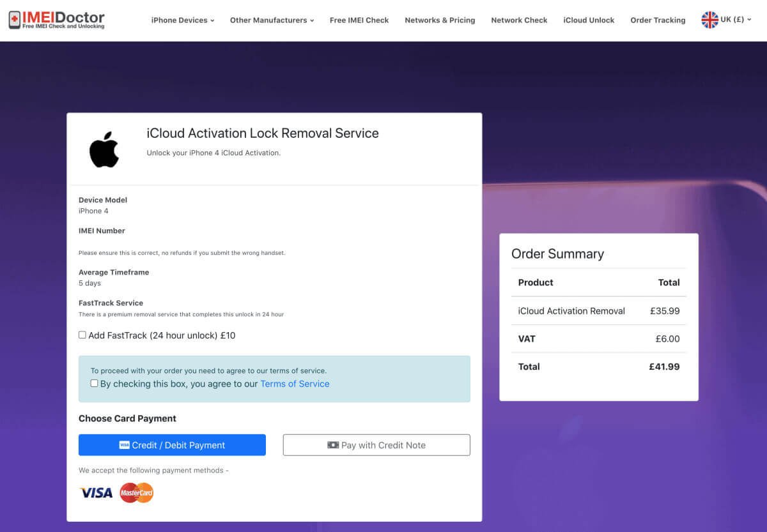This screenshot has width=767, height=532.
Task: Click the IMEI Doctor logo
Action: click(56, 20)
